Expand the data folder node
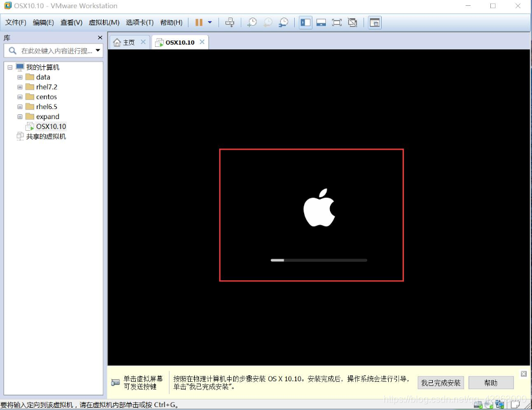Viewport: 532px width, 410px height. (x=20, y=77)
